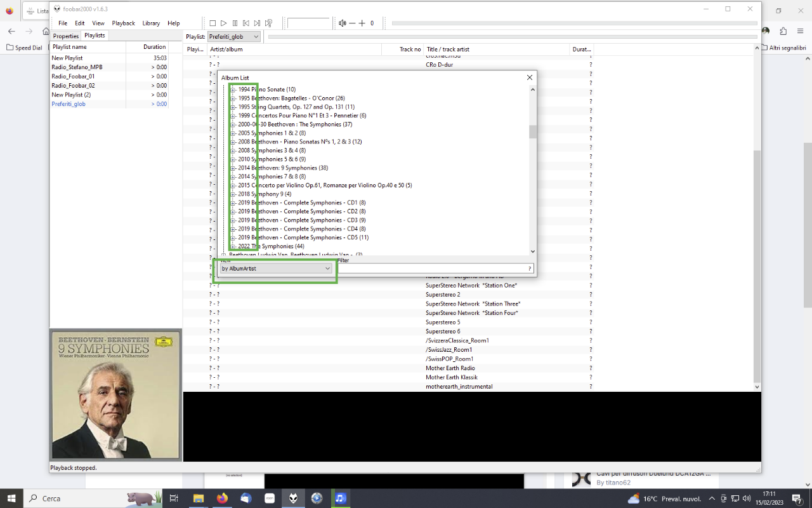Click the Album List filter field

coord(436,269)
